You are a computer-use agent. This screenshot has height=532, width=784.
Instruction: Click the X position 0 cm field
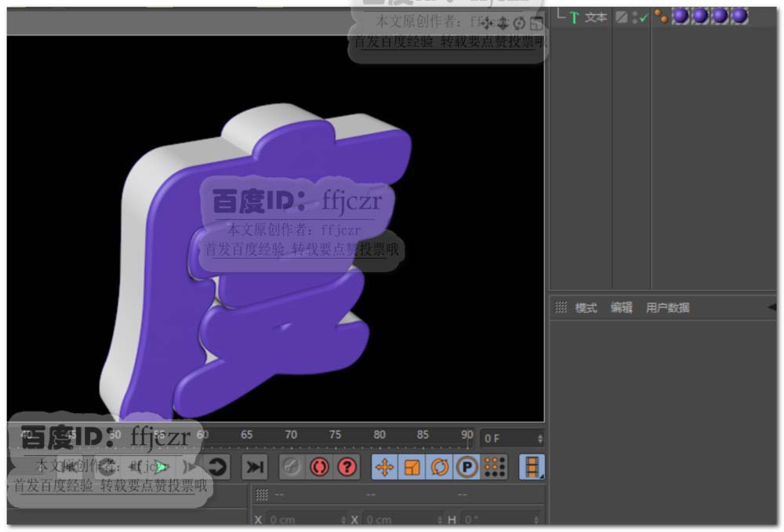[x=306, y=519]
